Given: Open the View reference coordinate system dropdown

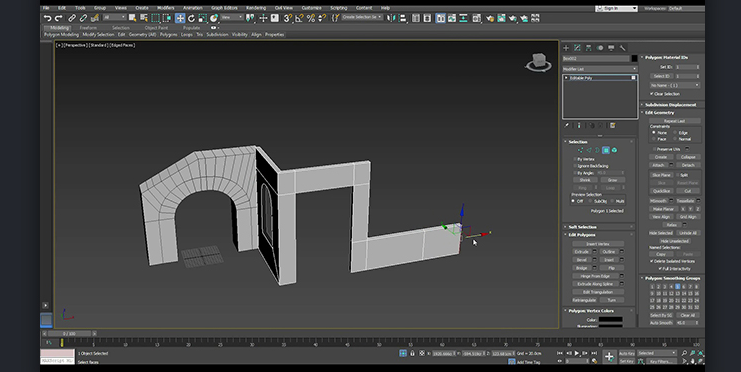Looking at the screenshot, I should (x=232, y=17).
